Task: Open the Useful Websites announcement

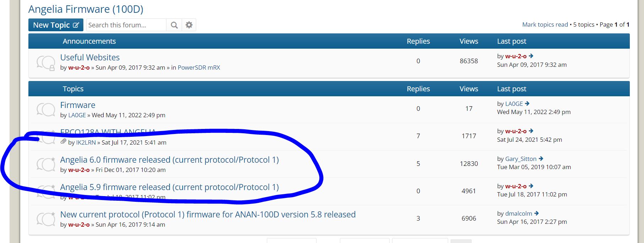Action: coord(90,58)
